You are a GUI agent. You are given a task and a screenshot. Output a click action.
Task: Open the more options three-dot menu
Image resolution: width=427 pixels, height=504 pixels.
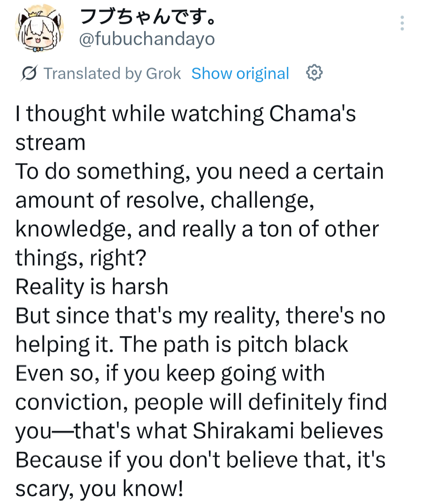click(x=402, y=23)
